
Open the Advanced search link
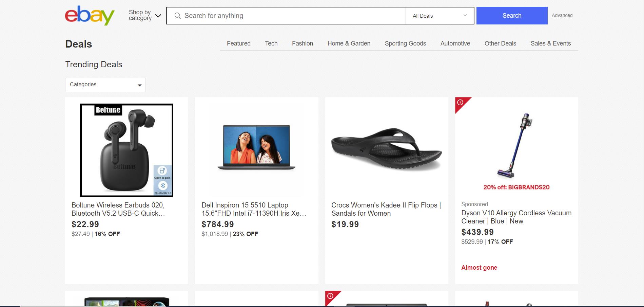tap(562, 15)
